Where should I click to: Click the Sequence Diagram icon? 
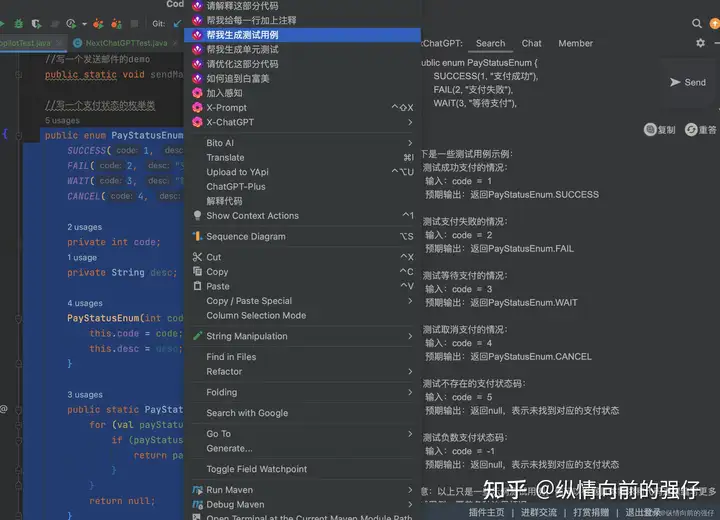coord(197,236)
